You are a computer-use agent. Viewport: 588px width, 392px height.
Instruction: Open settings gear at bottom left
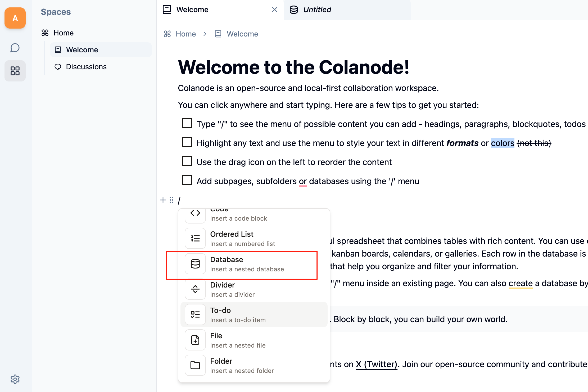tap(15, 379)
